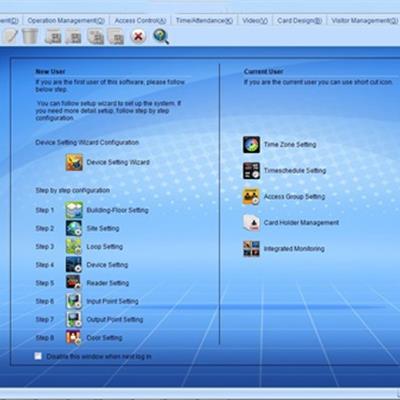Click the Loop Setting icon
Screen dimensions: 400x400
point(74,246)
